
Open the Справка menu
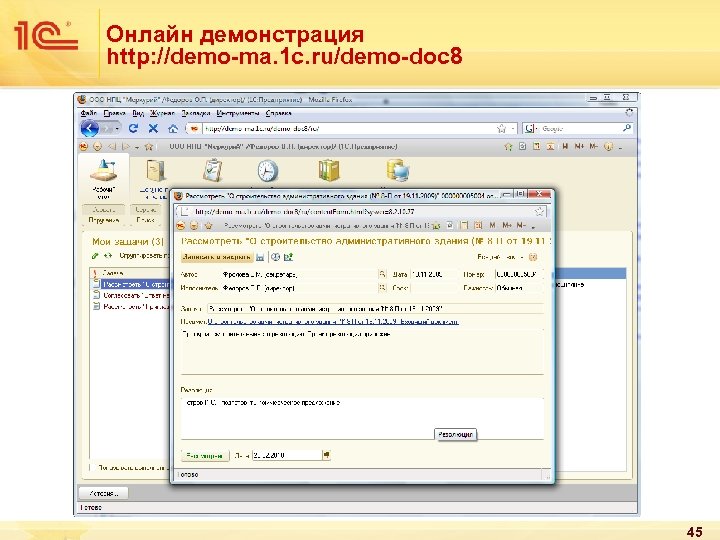(278, 113)
